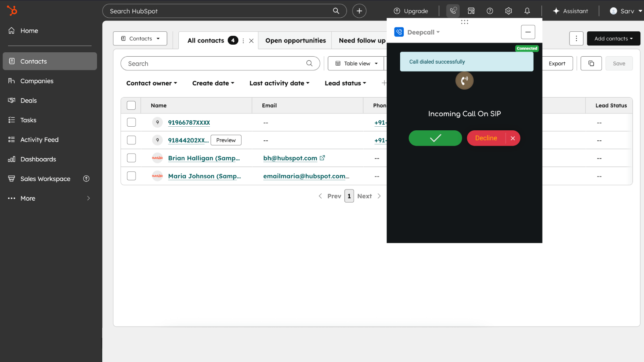The width and height of the screenshot is (644, 362).
Task: Open the Contacts object dropdown
Action: pos(140,39)
